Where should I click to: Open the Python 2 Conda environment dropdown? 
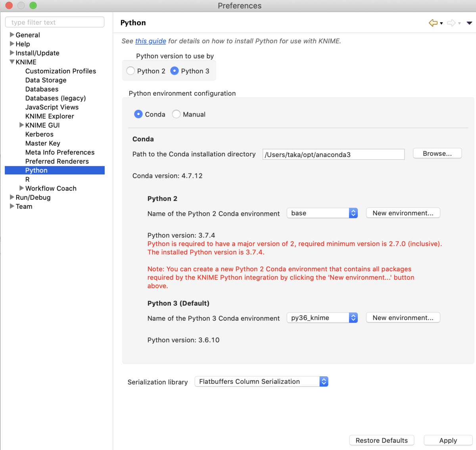322,213
